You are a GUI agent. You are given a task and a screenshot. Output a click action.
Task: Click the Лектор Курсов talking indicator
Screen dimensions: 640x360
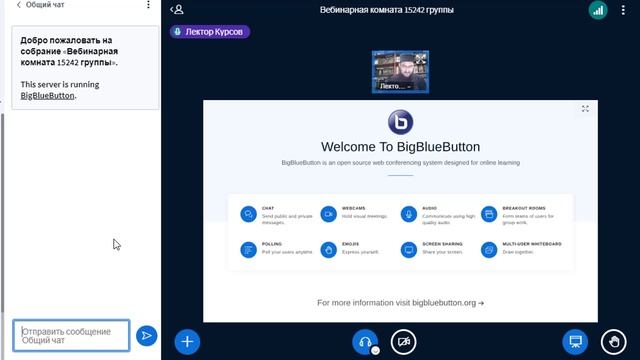pyautogui.click(x=210, y=32)
